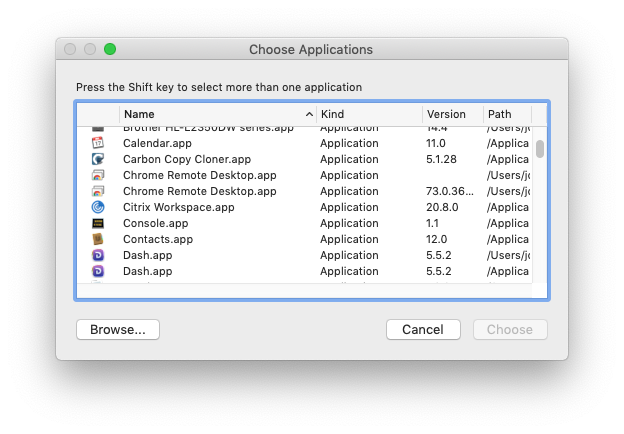
Task: Open the Browse... file picker
Action: click(x=118, y=329)
